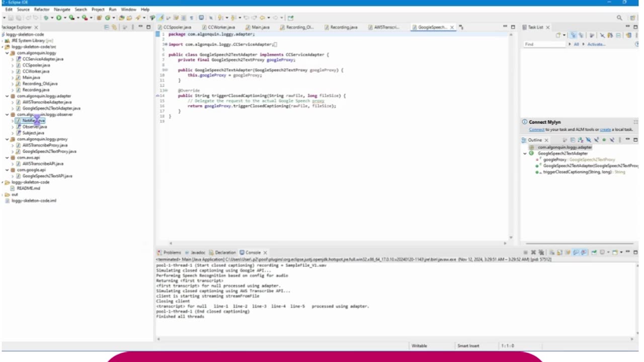The height and width of the screenshot is (362, 644).
Task: Click Open Console icon in Console toolbar
Action: click(614, 252)
